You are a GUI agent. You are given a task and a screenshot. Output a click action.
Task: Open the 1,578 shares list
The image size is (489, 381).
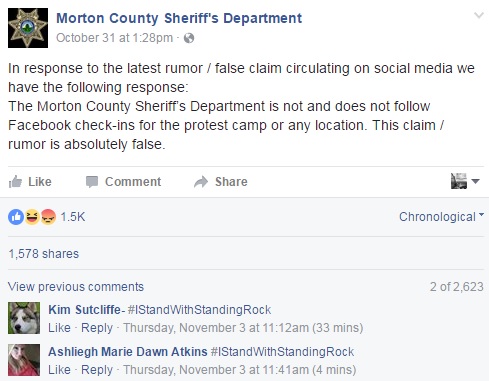tap(44, 254)
